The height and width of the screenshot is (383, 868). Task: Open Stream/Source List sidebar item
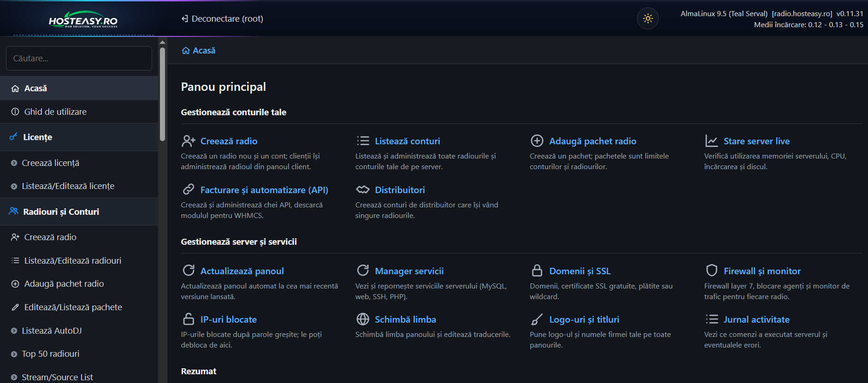point(79,377)
